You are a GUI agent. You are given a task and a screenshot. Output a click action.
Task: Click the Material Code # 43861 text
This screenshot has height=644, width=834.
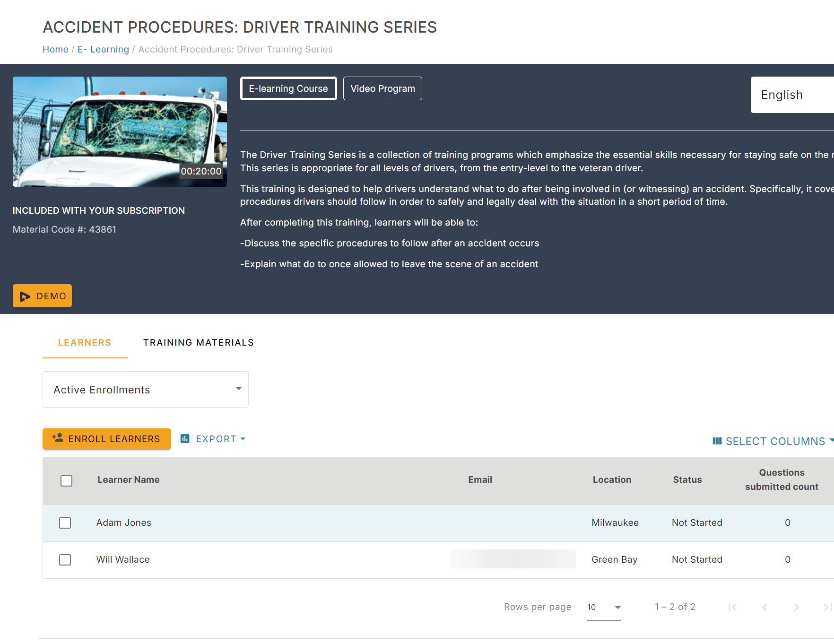(x=64, y=229)
